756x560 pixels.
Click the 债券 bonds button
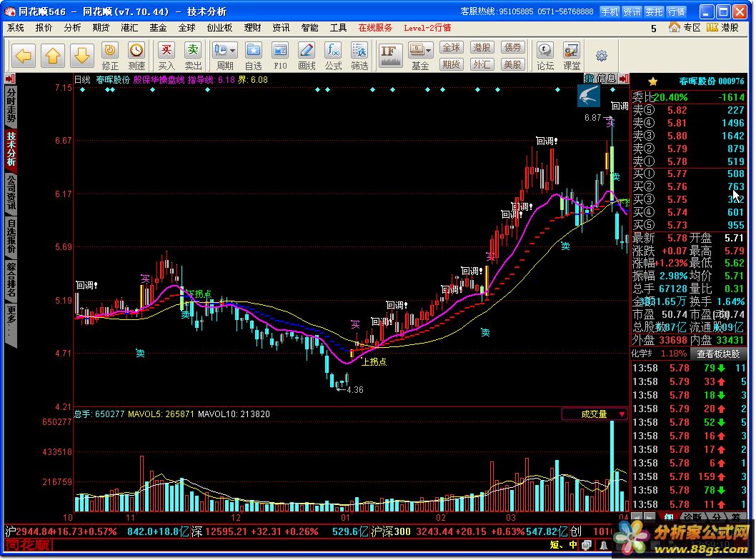[512, 48]
